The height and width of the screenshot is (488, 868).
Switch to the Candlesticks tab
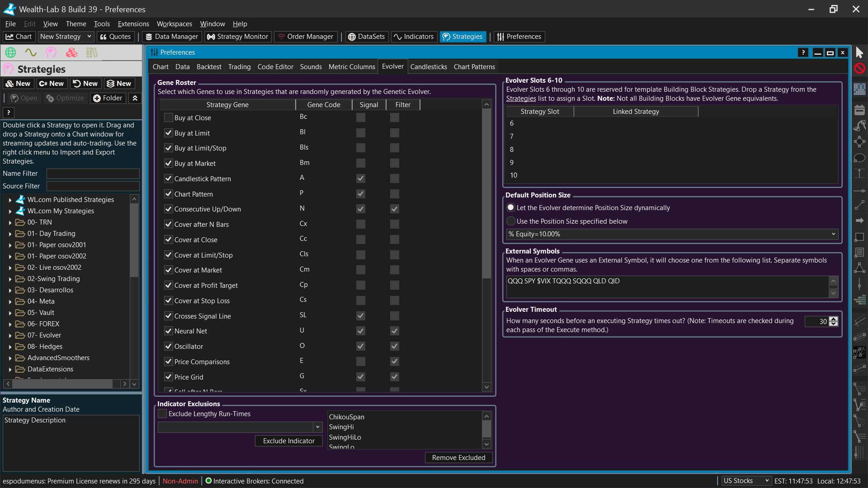(x=428, y=67)
